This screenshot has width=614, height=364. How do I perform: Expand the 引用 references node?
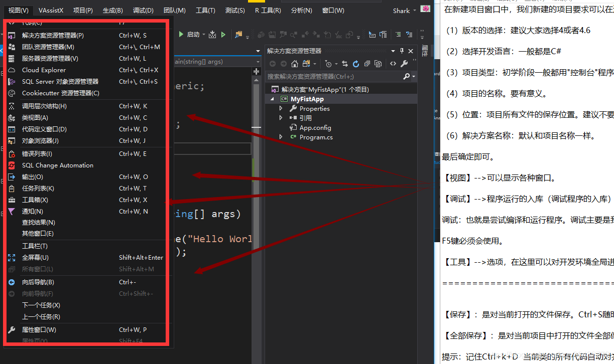click(281, 118)
